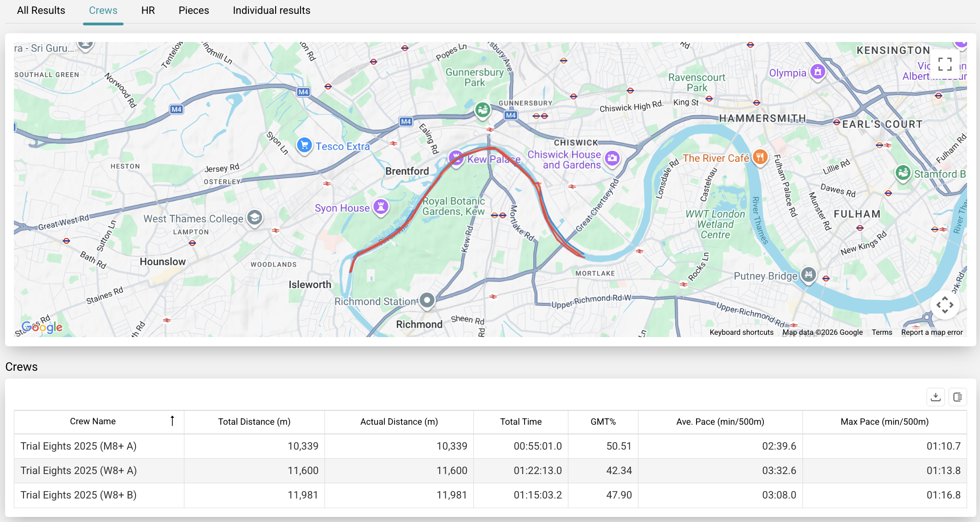Image resolution: width=980 pixels, height=522 pixels.
Task: Select the Olympia venue marker
Action: coord(818,72)
